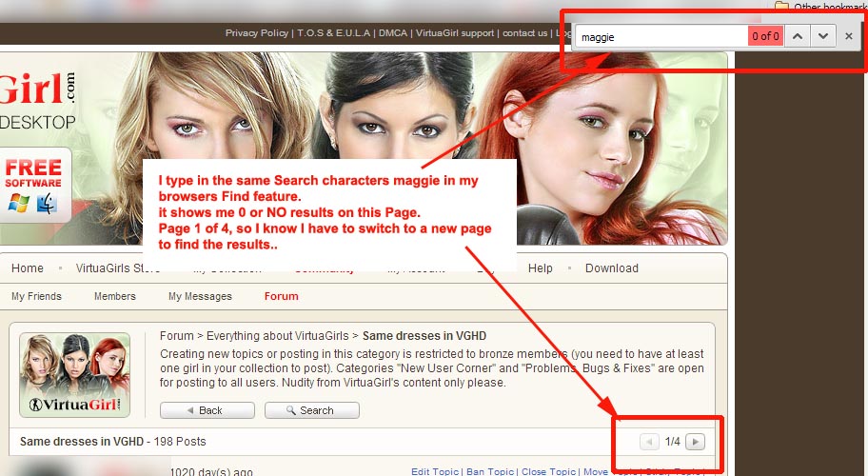868x476 pixels.
Task: Click the previous forum page arrow
Action: [x=649, y=442]
